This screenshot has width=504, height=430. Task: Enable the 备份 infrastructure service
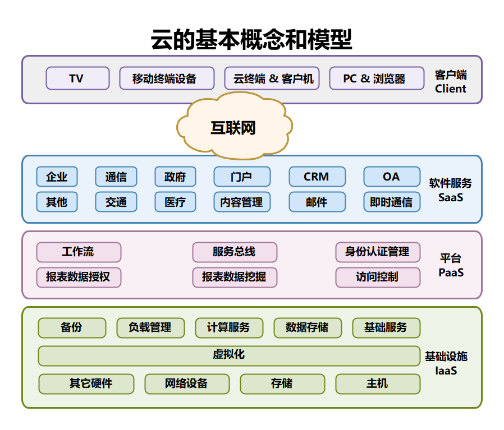(72, 328)
